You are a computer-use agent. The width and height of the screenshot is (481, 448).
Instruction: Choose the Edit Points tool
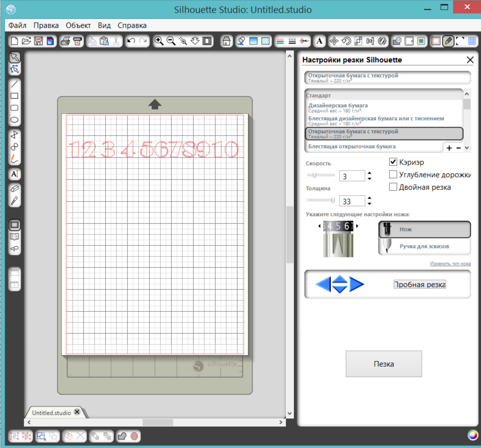pos(14,69)
